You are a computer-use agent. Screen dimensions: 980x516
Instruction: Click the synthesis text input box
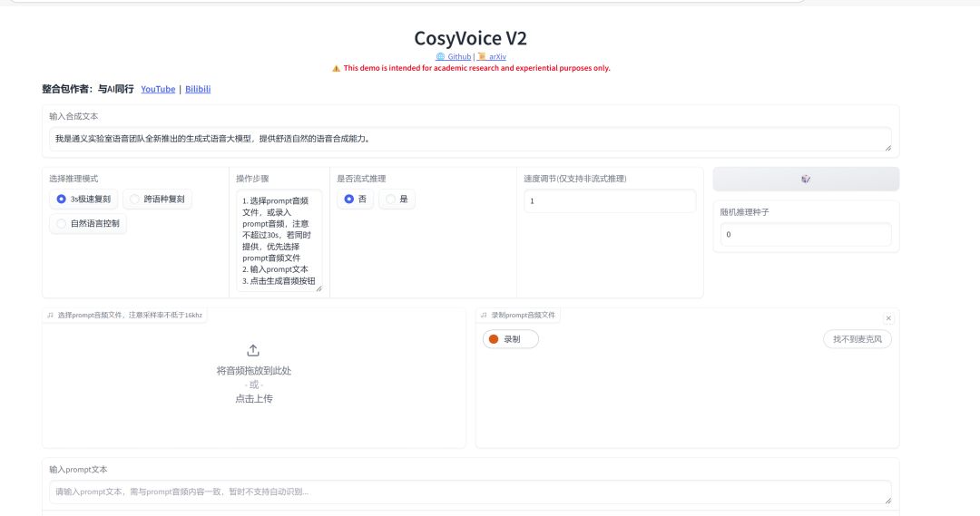[470, 140]
